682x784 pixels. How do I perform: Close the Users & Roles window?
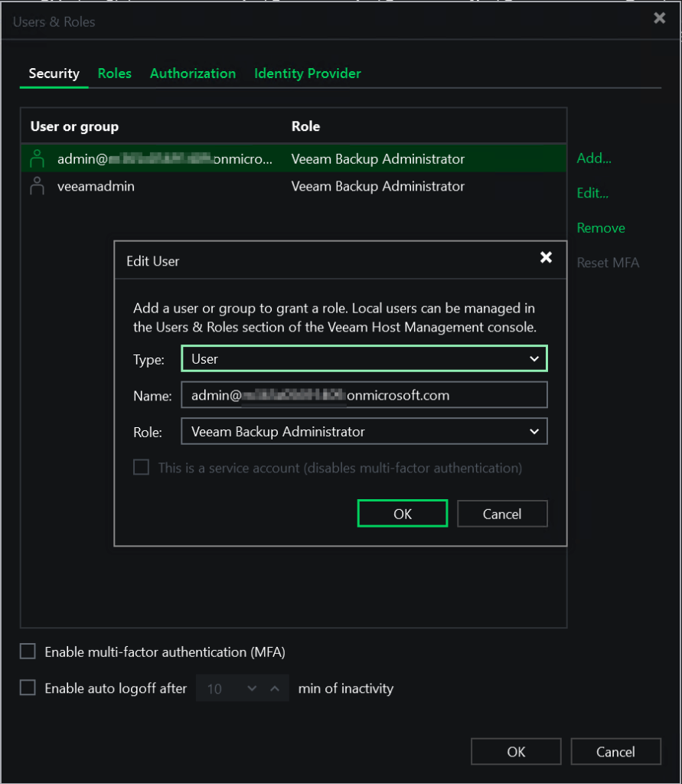click(659, 18)
